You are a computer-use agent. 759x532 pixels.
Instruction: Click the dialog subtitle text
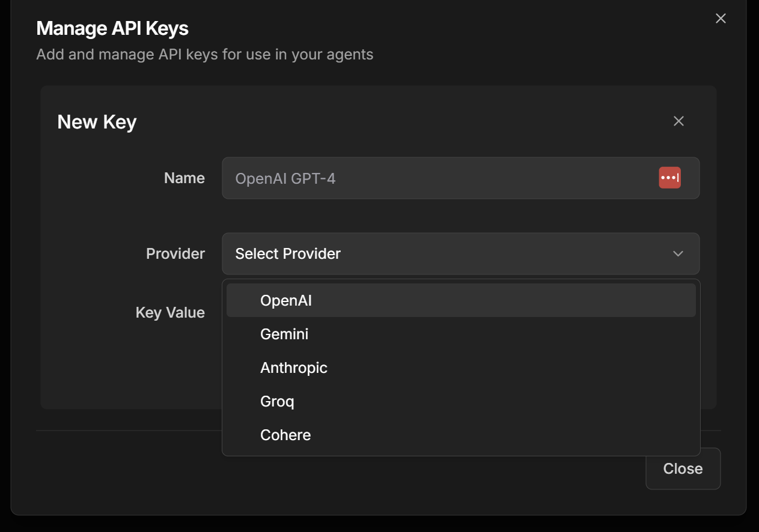pyautogui.click(x=205, y=54)
